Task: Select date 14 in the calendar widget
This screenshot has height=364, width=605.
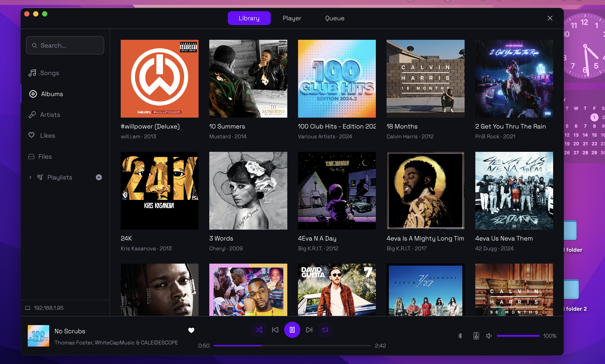Action: click(585, 135)
